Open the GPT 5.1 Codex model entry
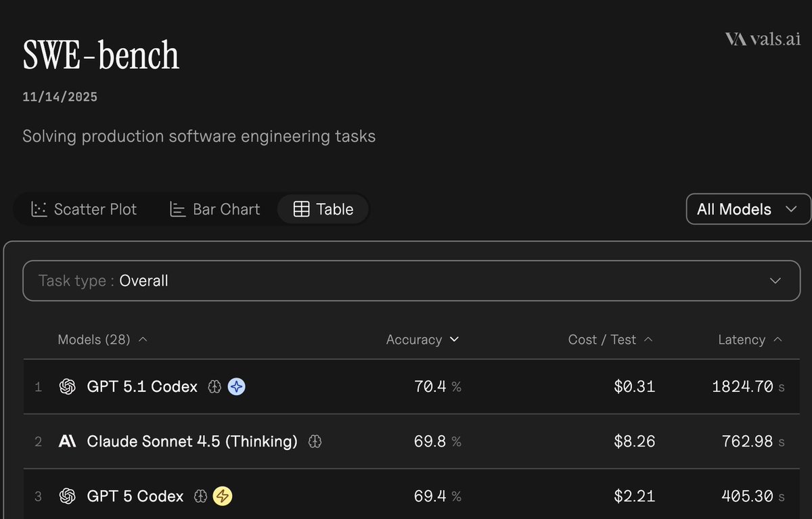 pos(142,386)
